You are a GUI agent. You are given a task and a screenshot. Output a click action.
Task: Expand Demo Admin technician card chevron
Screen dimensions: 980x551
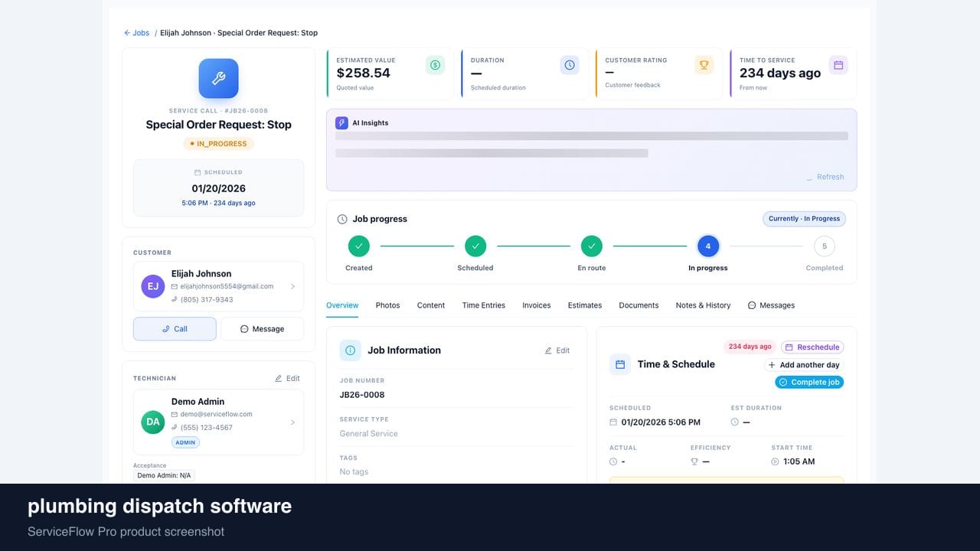click(292, 422)
